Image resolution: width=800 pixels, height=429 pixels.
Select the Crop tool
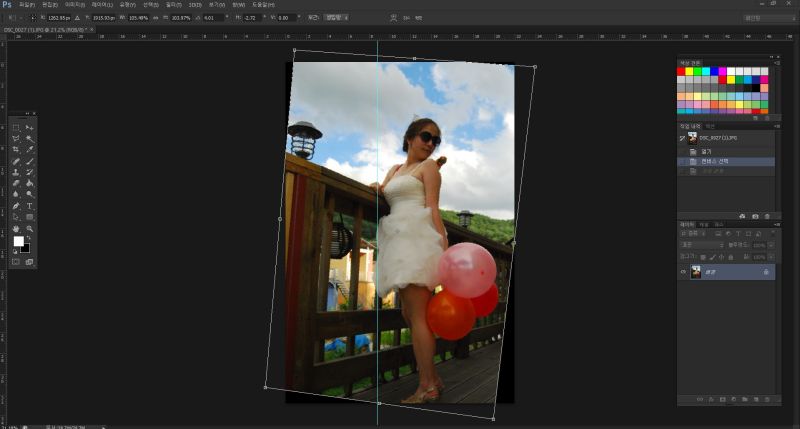(16, 149)
